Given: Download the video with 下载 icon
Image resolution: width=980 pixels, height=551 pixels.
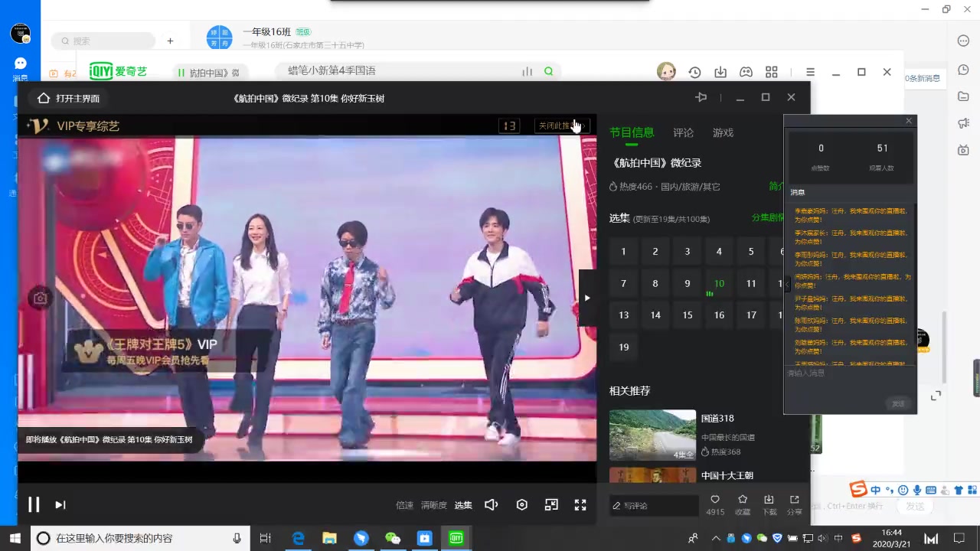Looking at the screenshot, I should [769, 500].
